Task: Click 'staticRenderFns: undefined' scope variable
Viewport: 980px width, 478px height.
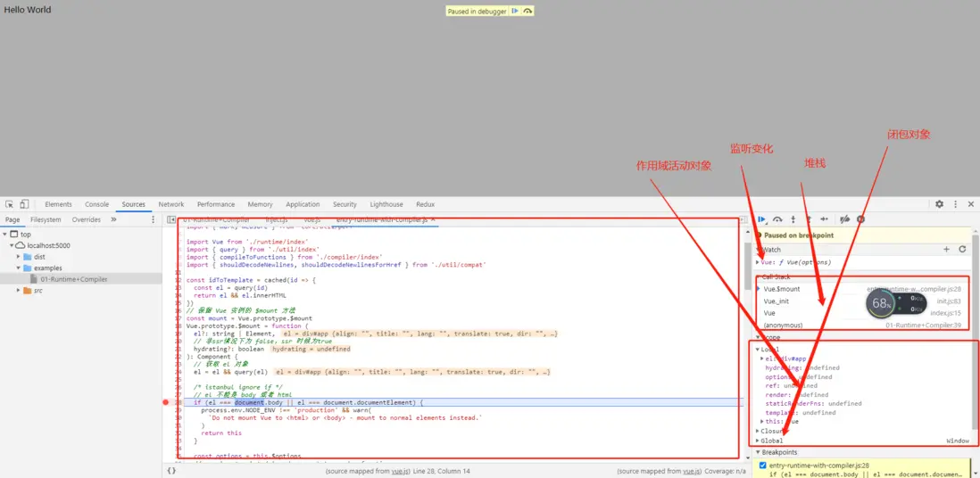Action: coord(813,404)
